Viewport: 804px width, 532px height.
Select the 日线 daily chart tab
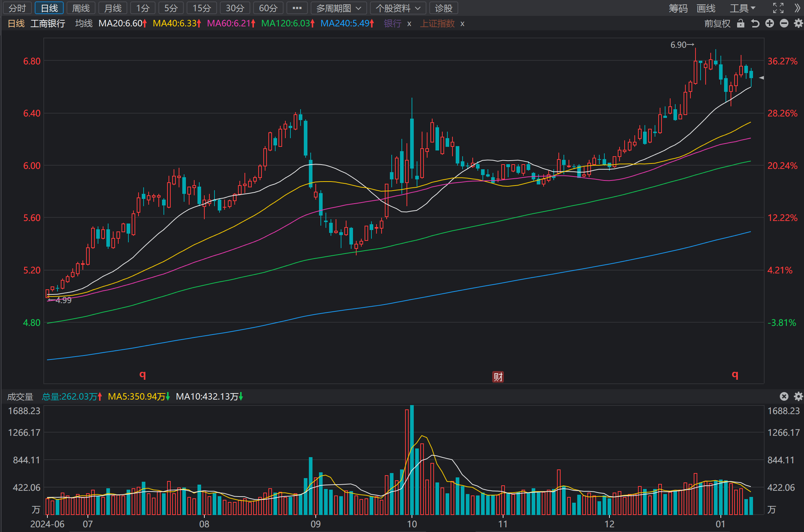[x=49, y=8]
